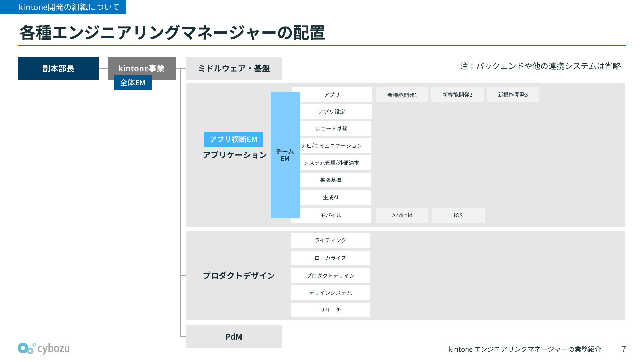Select the iOS box

point(458,215)
